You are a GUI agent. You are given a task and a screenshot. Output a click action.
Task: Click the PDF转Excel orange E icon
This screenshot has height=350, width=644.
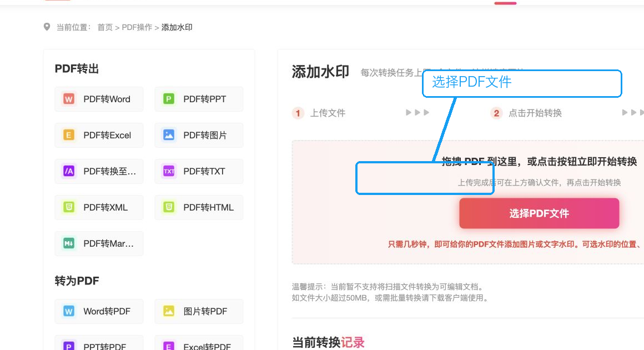[x=69, y=135]
